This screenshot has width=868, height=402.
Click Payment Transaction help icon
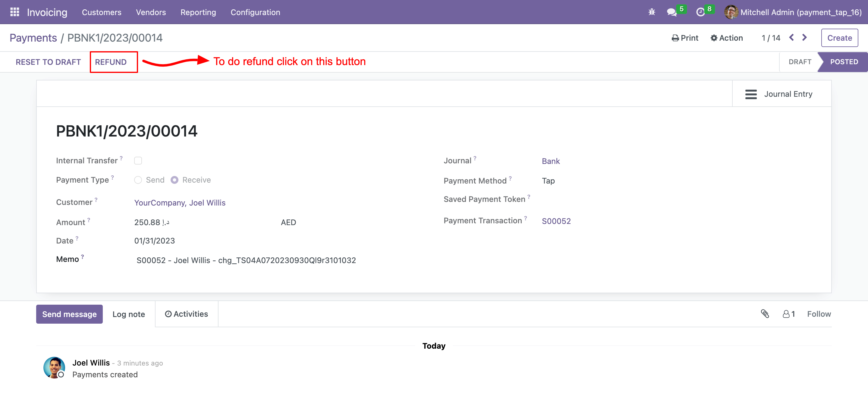[x=525, y=218]
